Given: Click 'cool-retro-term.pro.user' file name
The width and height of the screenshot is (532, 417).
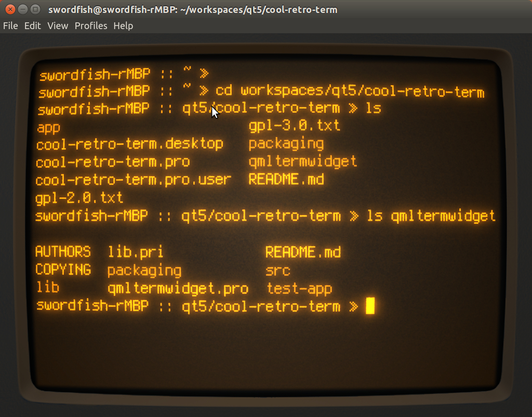Looking at the screenshot, I should pyautogui.click(x=134, y=180).
